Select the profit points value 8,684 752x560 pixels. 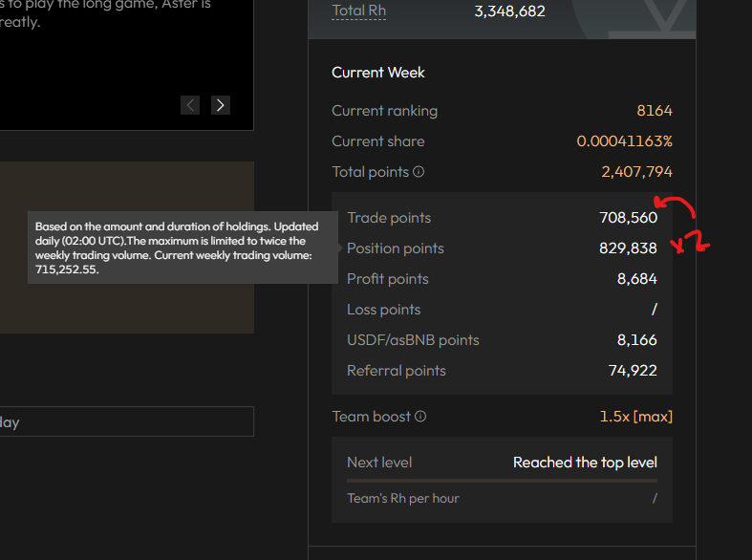[637, 279]
